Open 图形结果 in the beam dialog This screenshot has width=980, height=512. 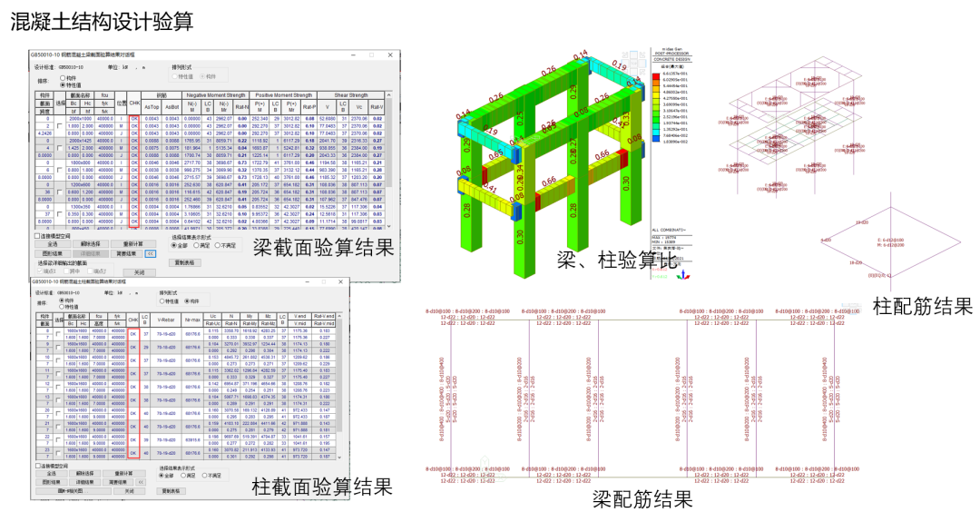[x=54, y=254]
